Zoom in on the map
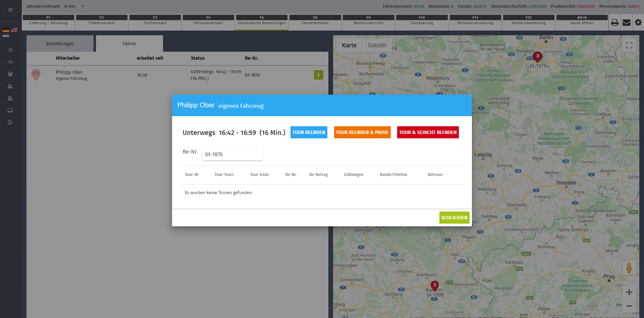Viewport: 644px width, 318px height. point(629,292)
